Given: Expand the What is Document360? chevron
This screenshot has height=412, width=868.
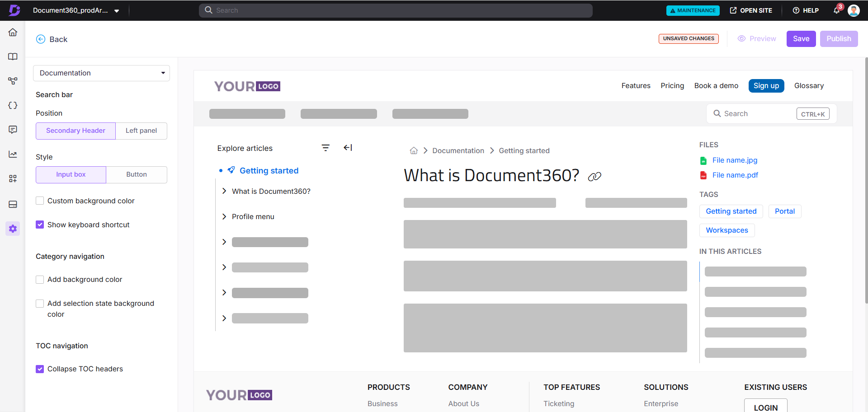Looking at the screenshot, I should coord(224,191).
